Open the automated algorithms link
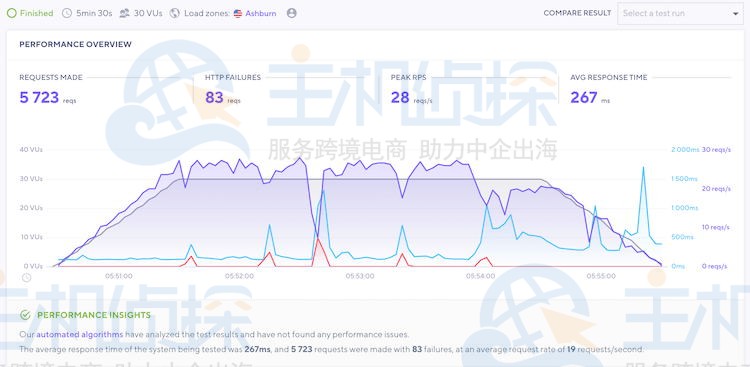This screenshot has height=367, width=750. coord(80,334)
